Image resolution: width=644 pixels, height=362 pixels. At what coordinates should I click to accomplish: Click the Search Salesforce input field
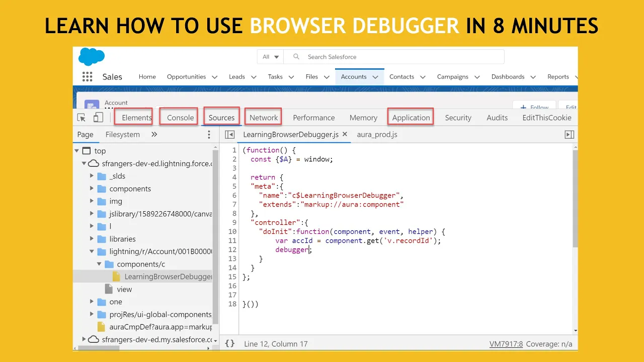click(x=394, y=57)
